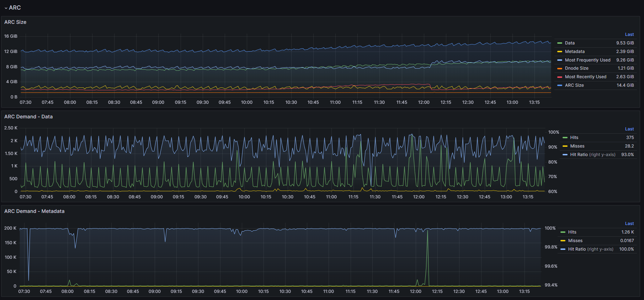
Task: Click Hits color swatch in Metadata demand legend
Action: coord(563,232)
